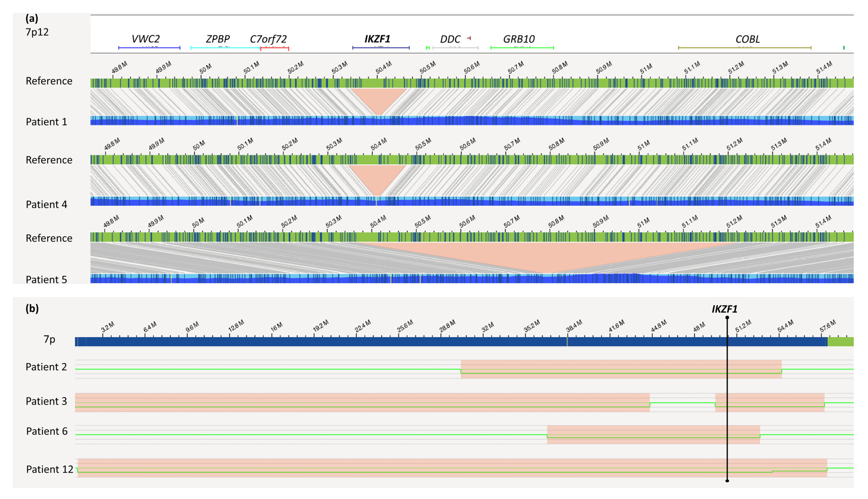
Task: Click the IKZF1 gene label in panel a
Action: [377, 39]
